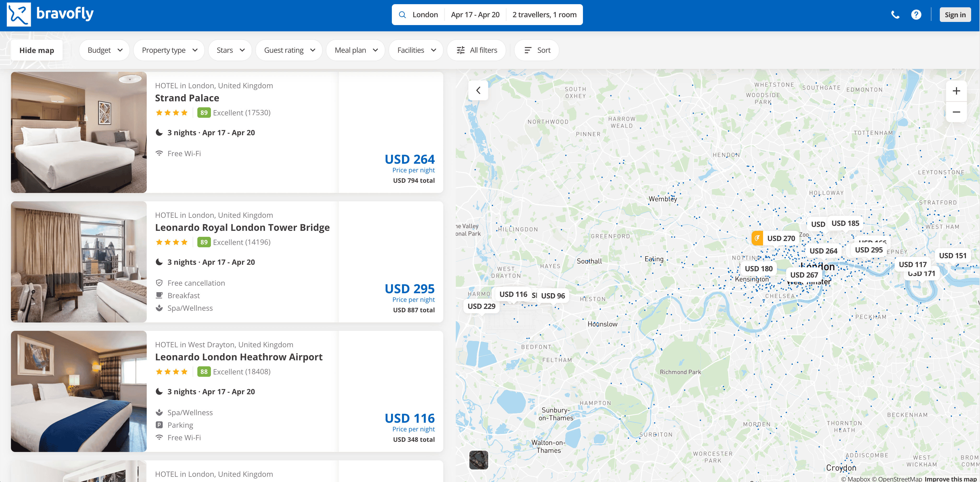This screenshot has height=482, width=980.
Task: Open the help question mark icon
Action: (x=916, y=15)
